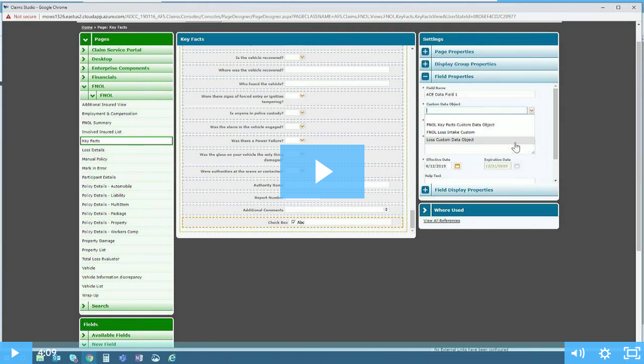Choose FNOL Loss Intake Custom option
The height and width of the screenshot is (364, 644).
click(x=451, y=132)
